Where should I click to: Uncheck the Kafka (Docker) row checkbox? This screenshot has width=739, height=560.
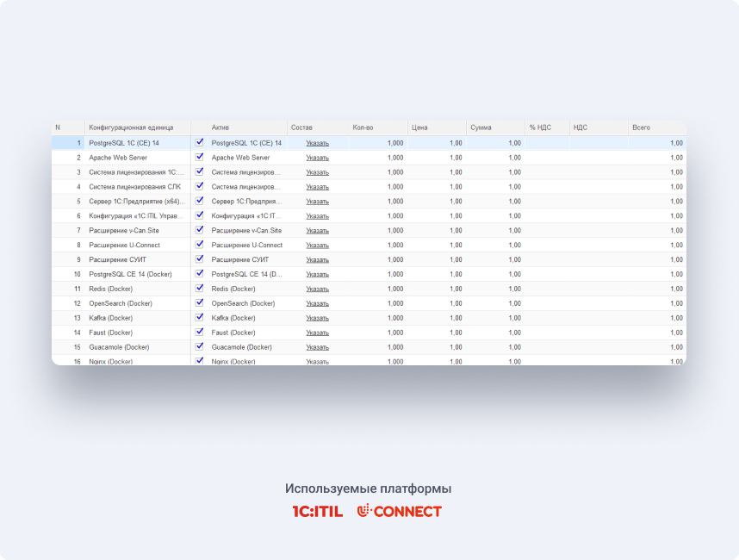(199, 317)
